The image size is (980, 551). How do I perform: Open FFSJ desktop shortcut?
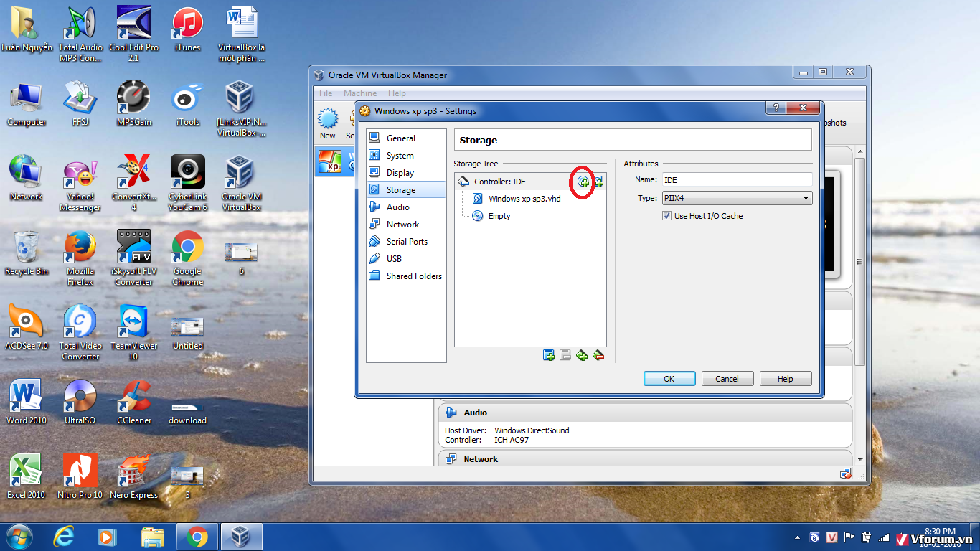point(80,104)
